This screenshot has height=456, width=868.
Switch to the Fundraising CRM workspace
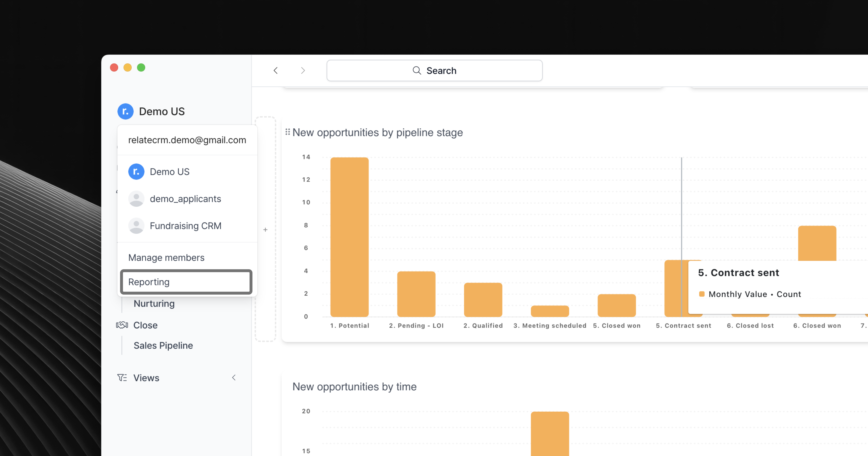click(x=185, y=226)
